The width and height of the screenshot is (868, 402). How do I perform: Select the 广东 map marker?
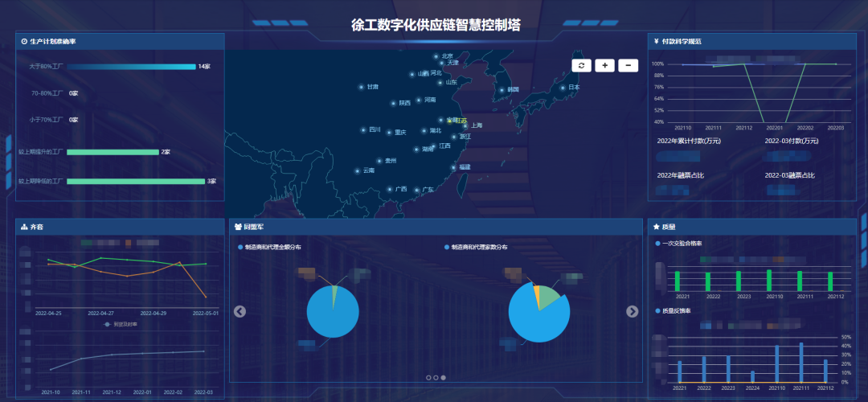tap(416, 190)
